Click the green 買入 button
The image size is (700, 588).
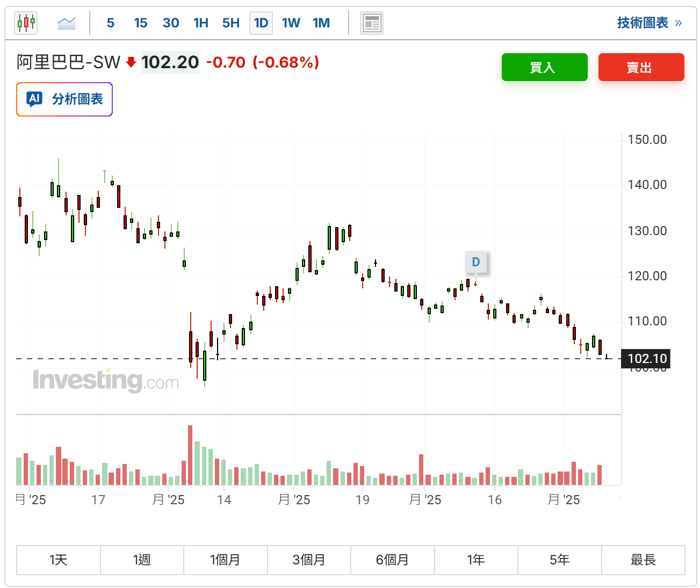[545, 67]
